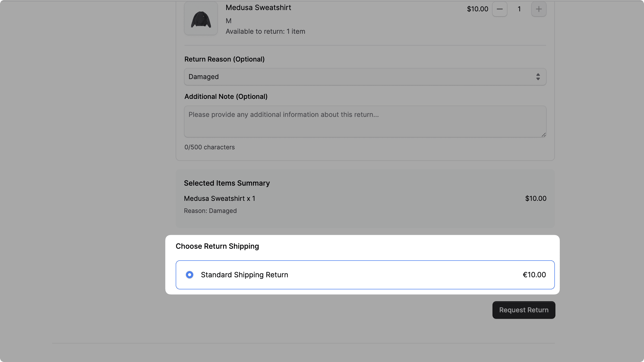This screenshot has height=362, width=644.
Task: Click the $10.00 item price label
Action: tap(477, 9)
